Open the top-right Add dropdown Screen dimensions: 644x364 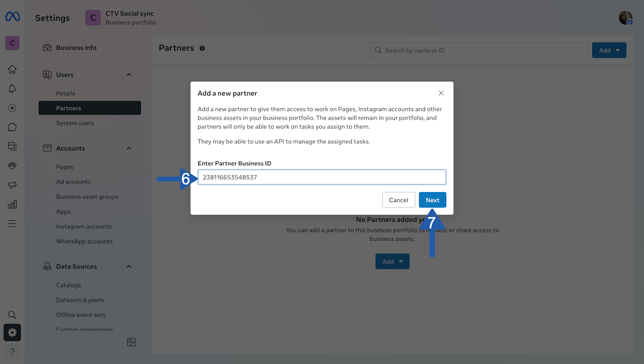pyautogui.click(x=609, y=50)
